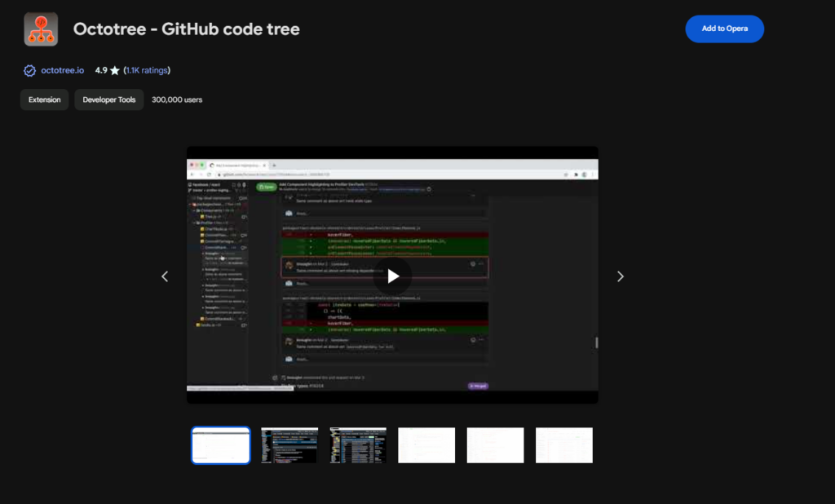Go to the previous preview slide
This screenshot has width=835, height=504.
[165, 276]
